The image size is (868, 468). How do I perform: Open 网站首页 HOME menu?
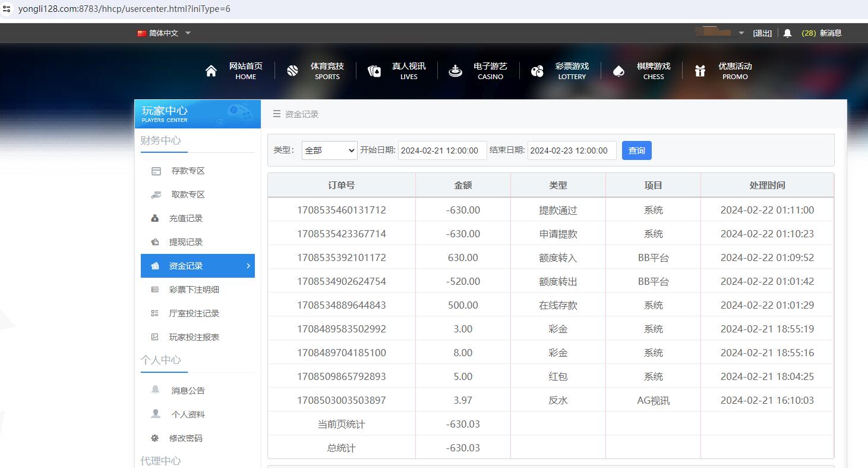pyautogui.click(x=245, y=71)
